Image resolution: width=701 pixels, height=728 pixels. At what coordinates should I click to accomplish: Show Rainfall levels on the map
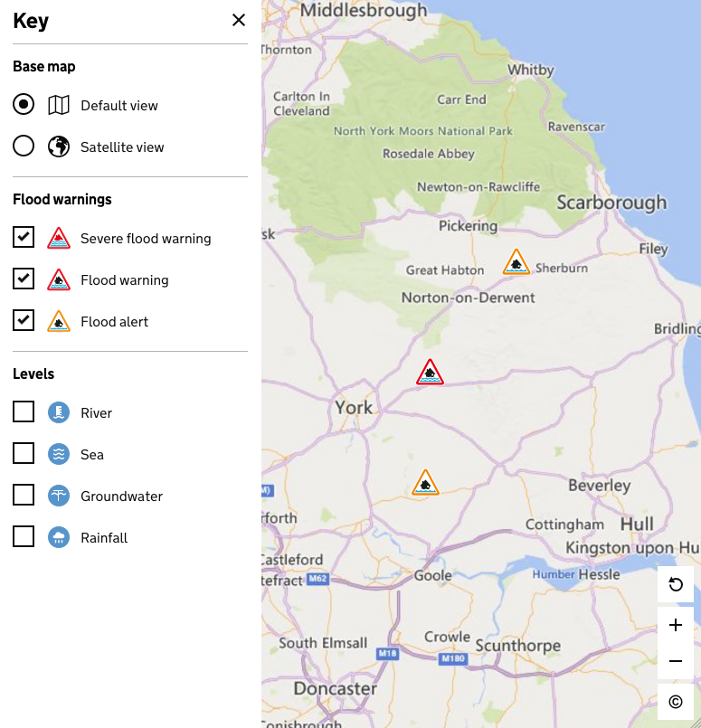pos(24,537)
